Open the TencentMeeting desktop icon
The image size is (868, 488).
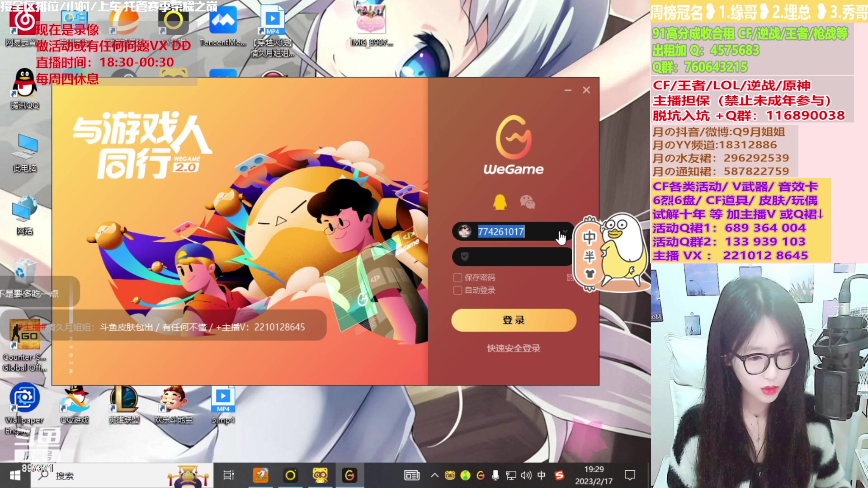(x=223, y=26)
